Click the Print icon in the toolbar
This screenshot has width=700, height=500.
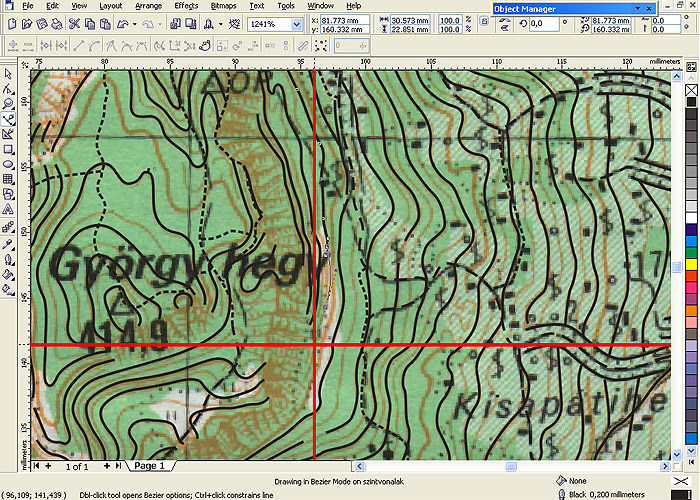tap(57, 24)
